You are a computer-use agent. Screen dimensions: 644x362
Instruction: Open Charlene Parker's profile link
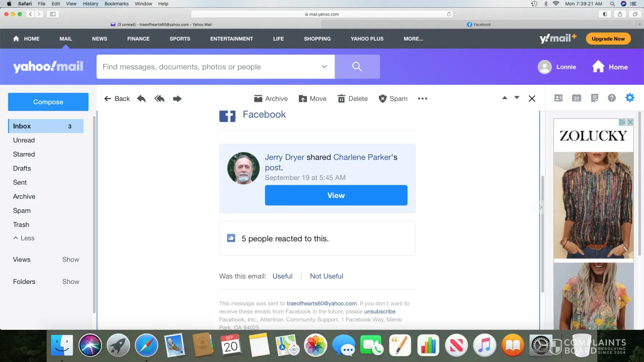pyautogui.click(x=362, y=157)
